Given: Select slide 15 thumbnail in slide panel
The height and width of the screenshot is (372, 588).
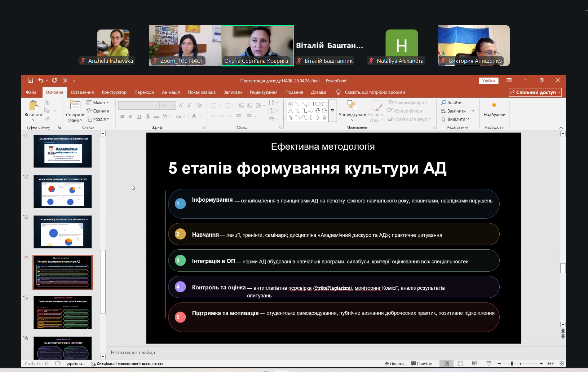Looking at the screenshot, I should click(x=62, y=312).
